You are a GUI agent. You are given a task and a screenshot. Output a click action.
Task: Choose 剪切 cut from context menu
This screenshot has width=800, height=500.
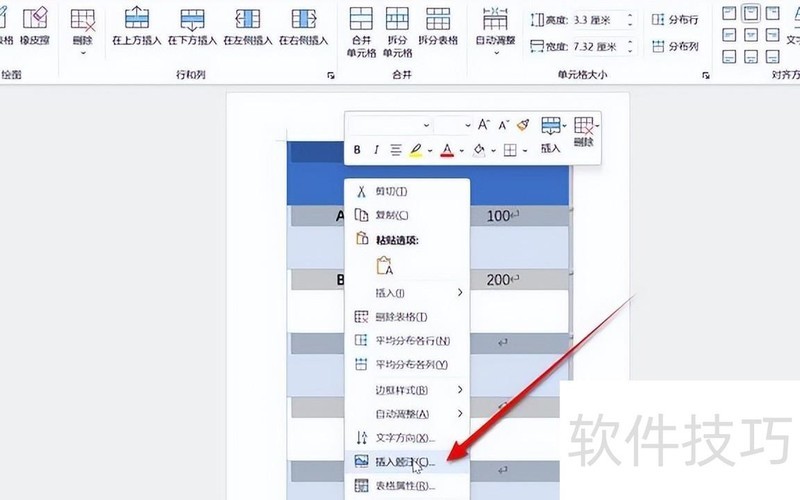coord(407,191)
